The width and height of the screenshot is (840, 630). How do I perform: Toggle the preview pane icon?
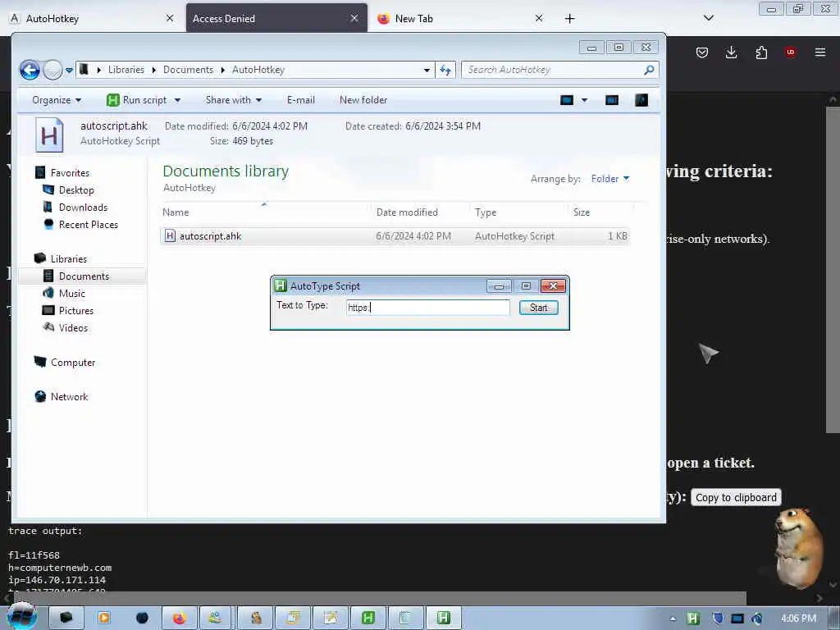[612, 100]
